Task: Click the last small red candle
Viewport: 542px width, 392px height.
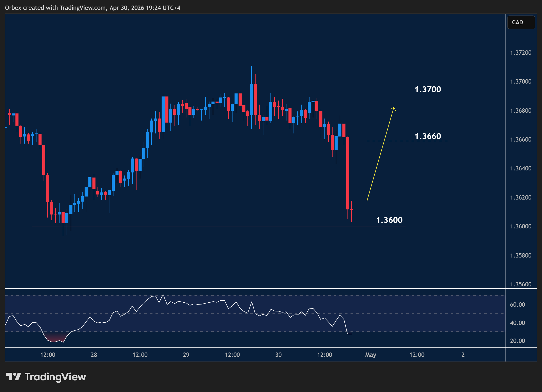Action: (x=352, y=210)
